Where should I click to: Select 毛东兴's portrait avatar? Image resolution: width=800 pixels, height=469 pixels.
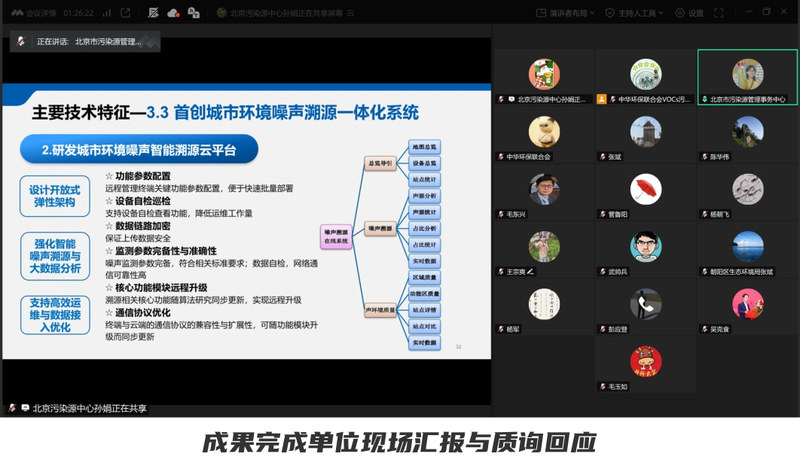click(544, 189)
